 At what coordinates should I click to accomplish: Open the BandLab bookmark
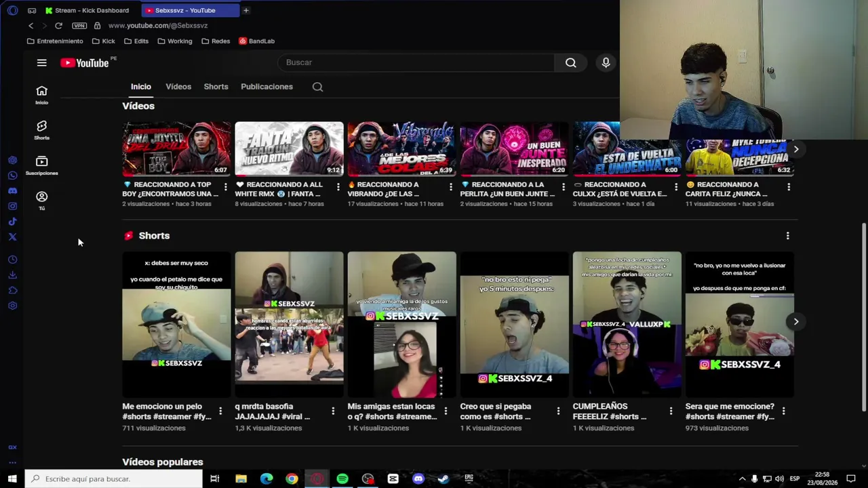click(x=256, y=41)
